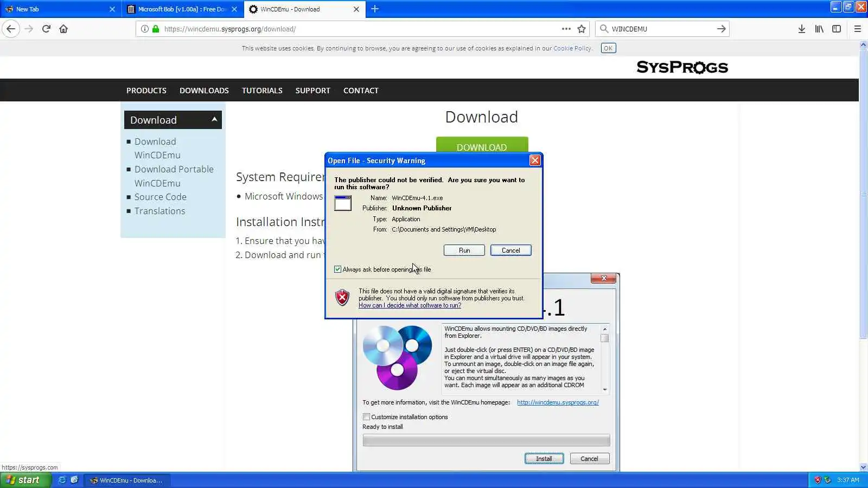Open the Firefox hamburger menu
The width and height of the screenshot is (868, 488).
coord(858,29)
